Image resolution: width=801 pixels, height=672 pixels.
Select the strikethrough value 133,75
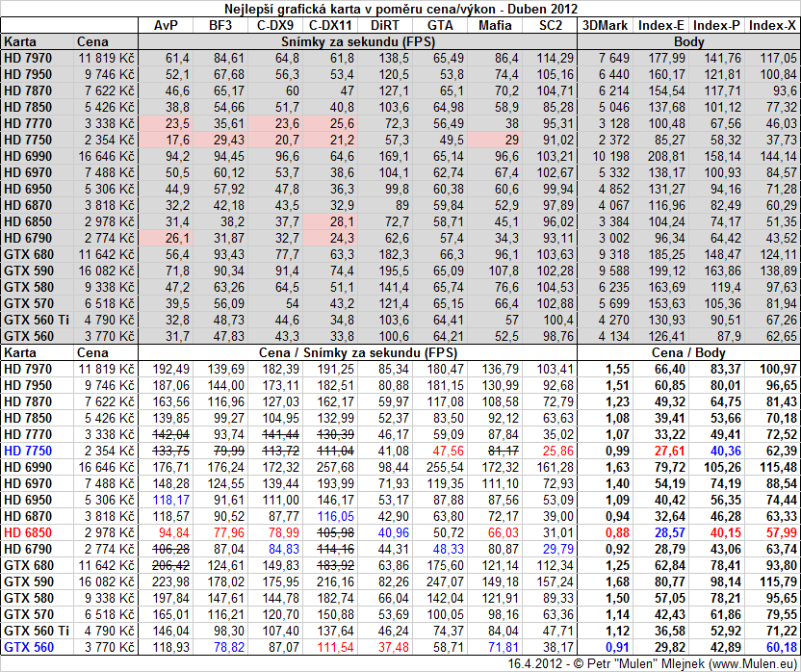(x=171, y=451)
